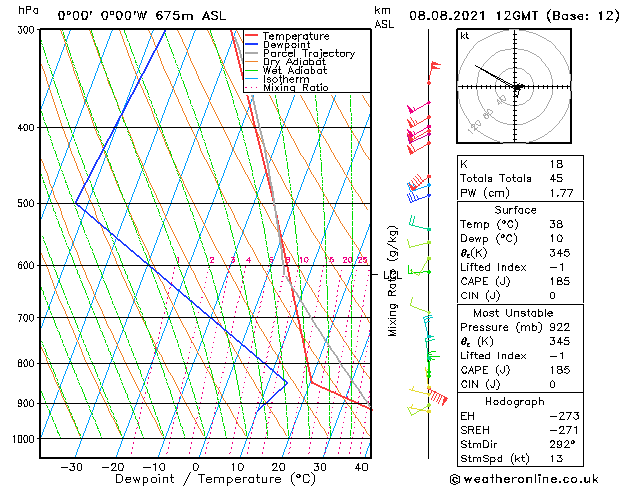Click the StmSpd (kt) value 13
This screenshot has width=629, height=486.
click(556, 458)
